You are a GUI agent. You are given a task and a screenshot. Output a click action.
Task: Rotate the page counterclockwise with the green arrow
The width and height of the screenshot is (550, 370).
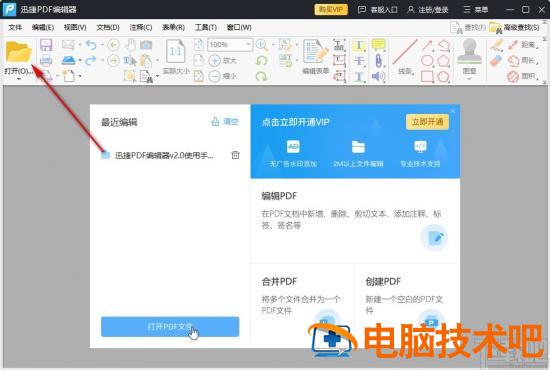click(x=262, y=60)
